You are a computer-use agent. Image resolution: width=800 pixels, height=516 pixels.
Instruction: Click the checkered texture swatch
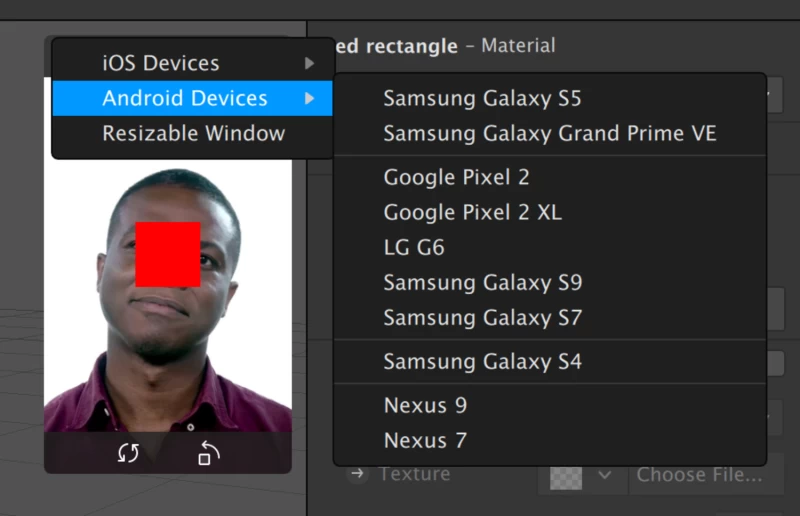567,476
